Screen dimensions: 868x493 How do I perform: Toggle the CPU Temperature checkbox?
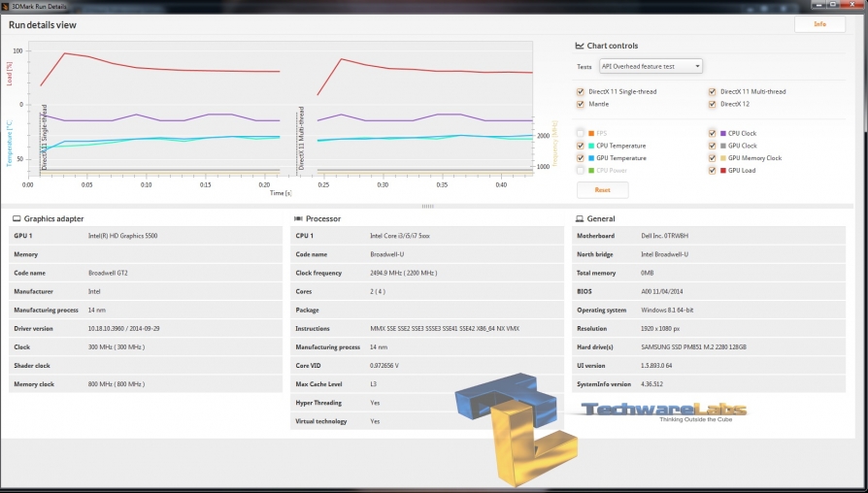[581, 146]
